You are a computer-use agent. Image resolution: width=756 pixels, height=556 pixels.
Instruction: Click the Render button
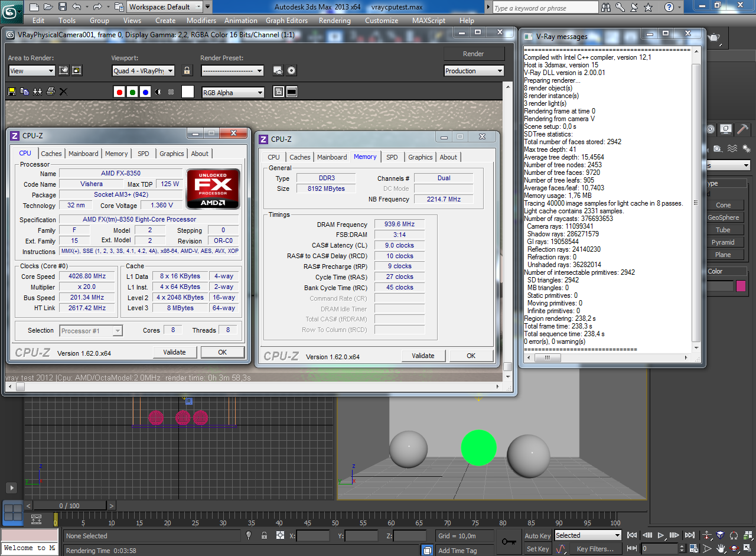[x=474, y=54]
